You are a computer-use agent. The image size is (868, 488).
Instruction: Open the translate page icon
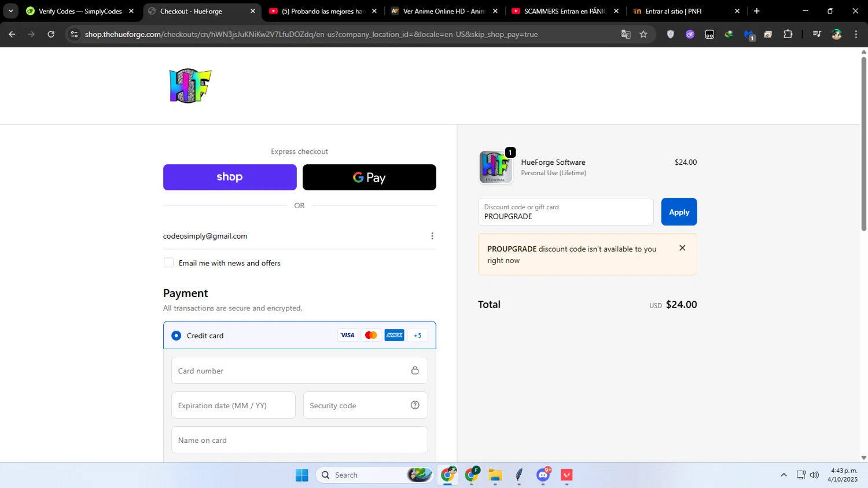[x=626, y=34]
